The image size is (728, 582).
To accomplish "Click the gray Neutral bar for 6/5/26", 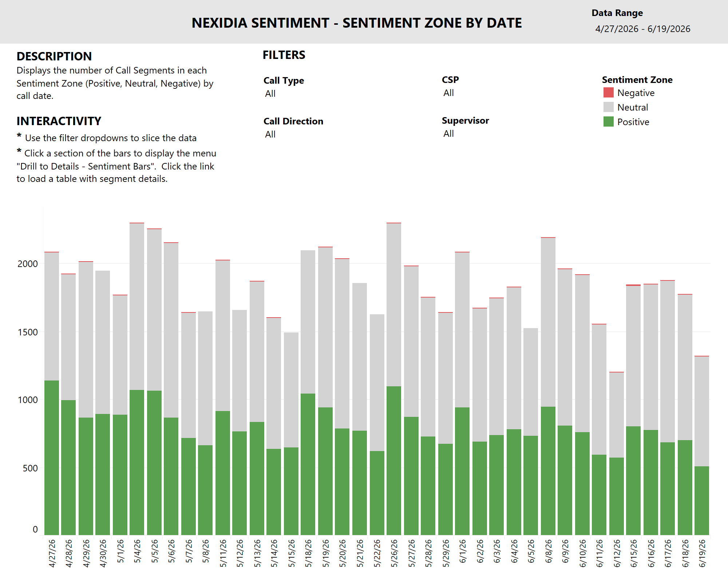I will [x=531, y=382].
